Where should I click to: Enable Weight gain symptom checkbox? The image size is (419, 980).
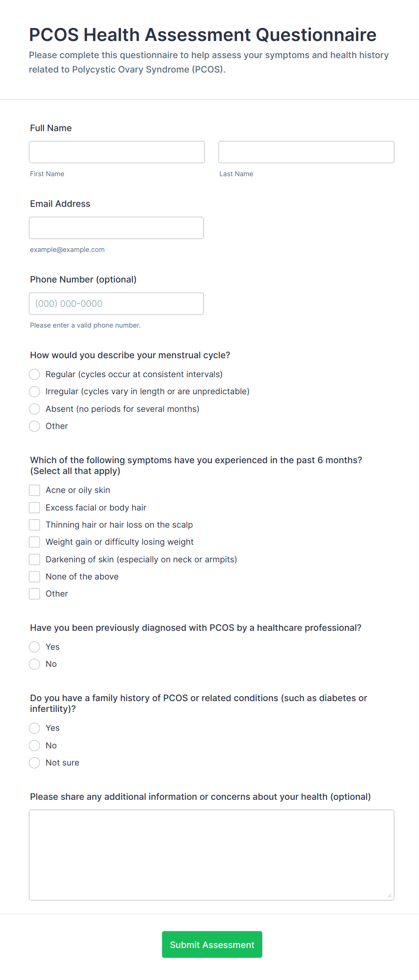point(35,542)
